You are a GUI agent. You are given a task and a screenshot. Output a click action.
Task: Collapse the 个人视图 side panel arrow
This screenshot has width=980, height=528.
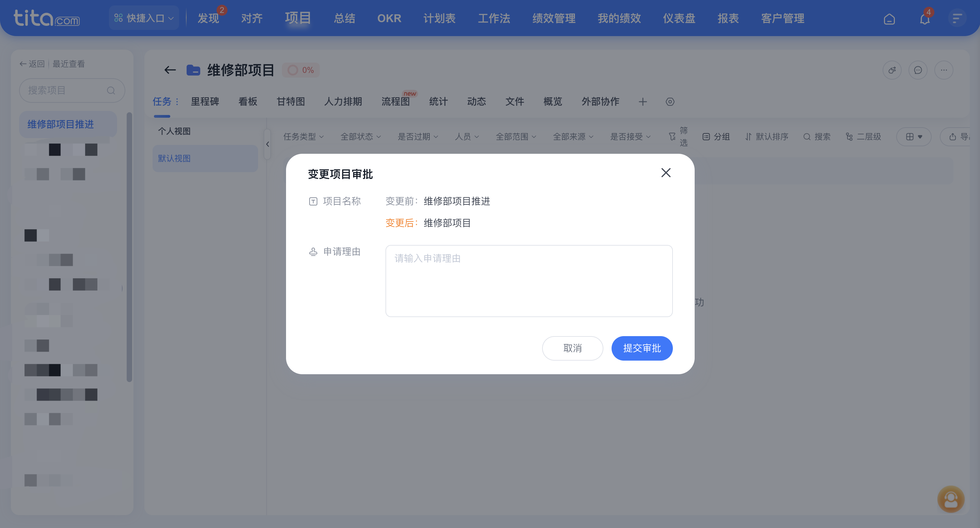(x=267, y=145)
